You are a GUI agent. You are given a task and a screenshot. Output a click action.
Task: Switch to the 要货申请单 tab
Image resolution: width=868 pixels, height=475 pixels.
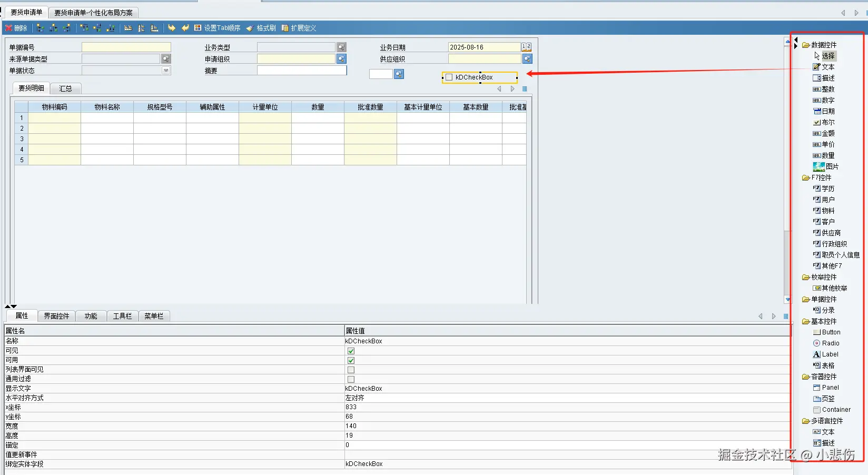(26, 12)
